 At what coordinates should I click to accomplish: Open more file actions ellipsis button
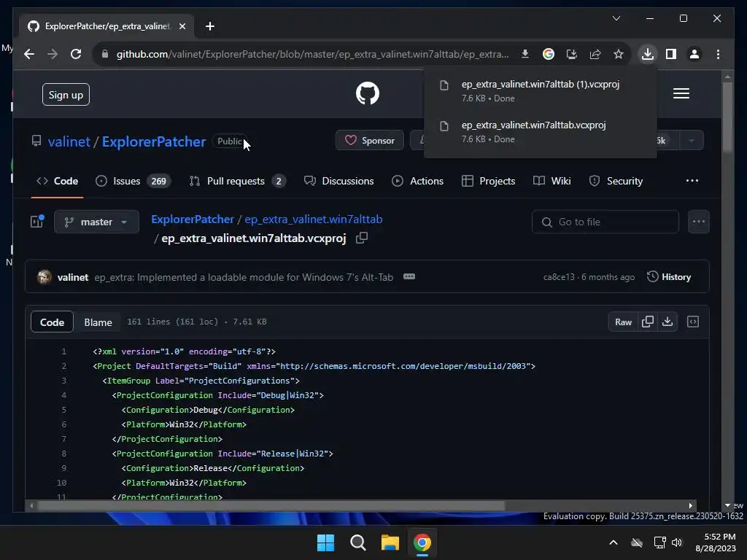click(x=698, y=222)
